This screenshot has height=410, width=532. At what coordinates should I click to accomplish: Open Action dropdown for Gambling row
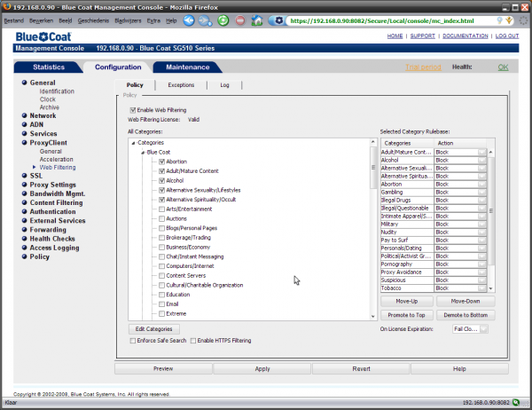(x=481, y=193)
